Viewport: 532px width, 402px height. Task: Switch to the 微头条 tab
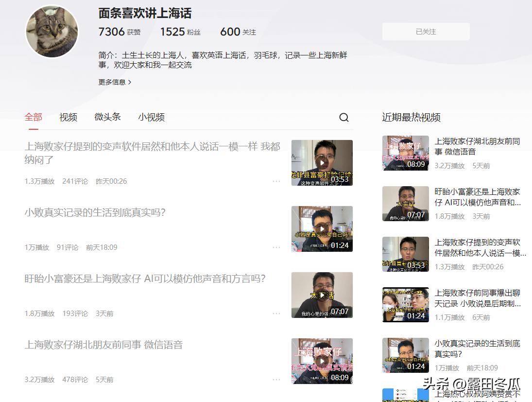[107, 117]
